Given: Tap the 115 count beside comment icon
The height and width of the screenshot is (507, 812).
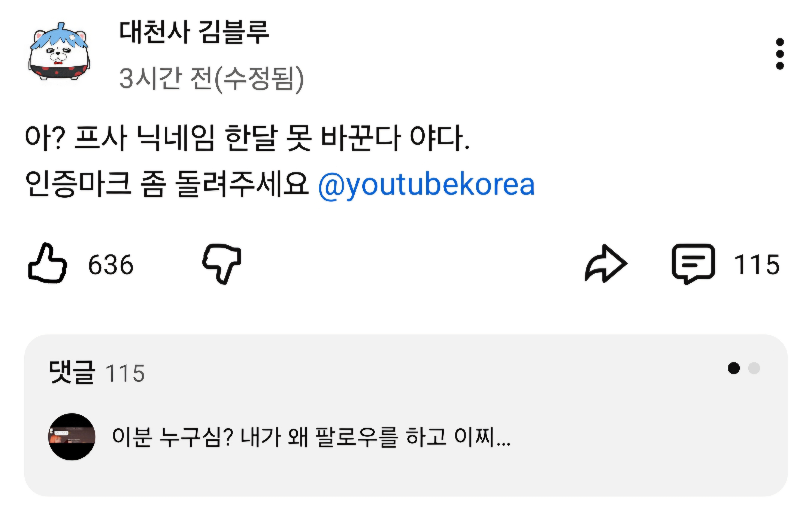Looking at the screenshot, I should (x=757, y=265).
